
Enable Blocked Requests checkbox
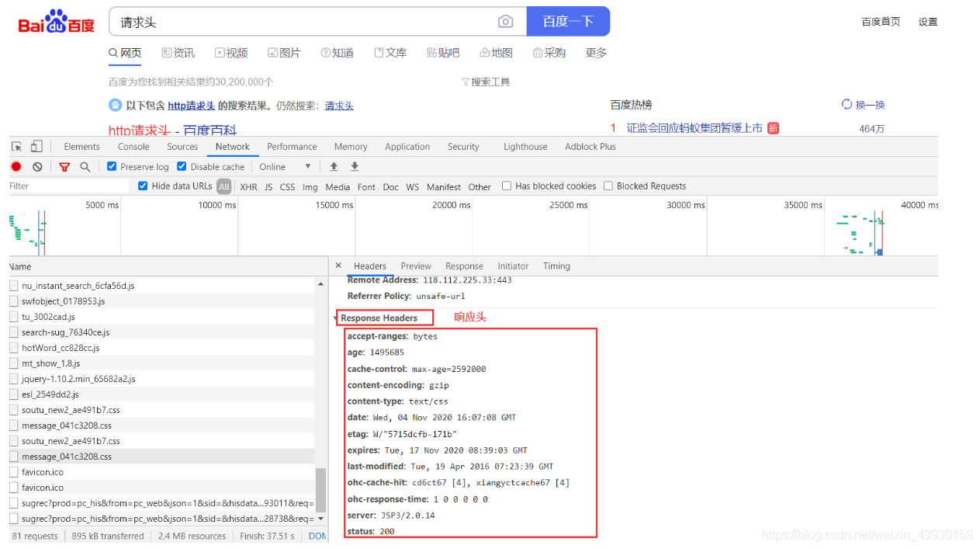pos(608,186)
